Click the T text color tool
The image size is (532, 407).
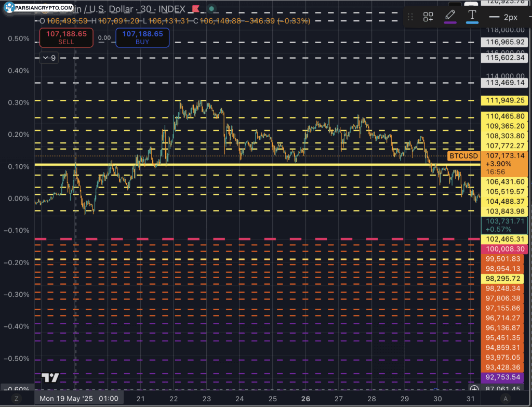pos(472,16)
